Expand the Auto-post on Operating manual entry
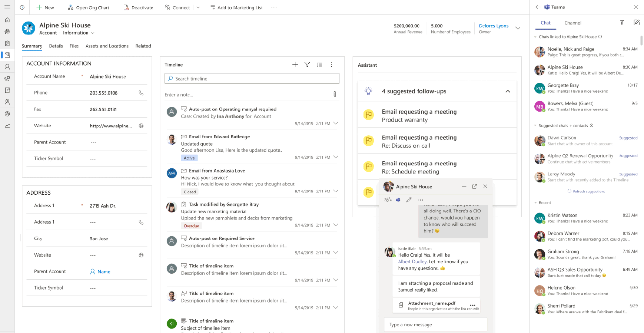The height and width of the screenshot is (333, 644). [x=336, y=123]
